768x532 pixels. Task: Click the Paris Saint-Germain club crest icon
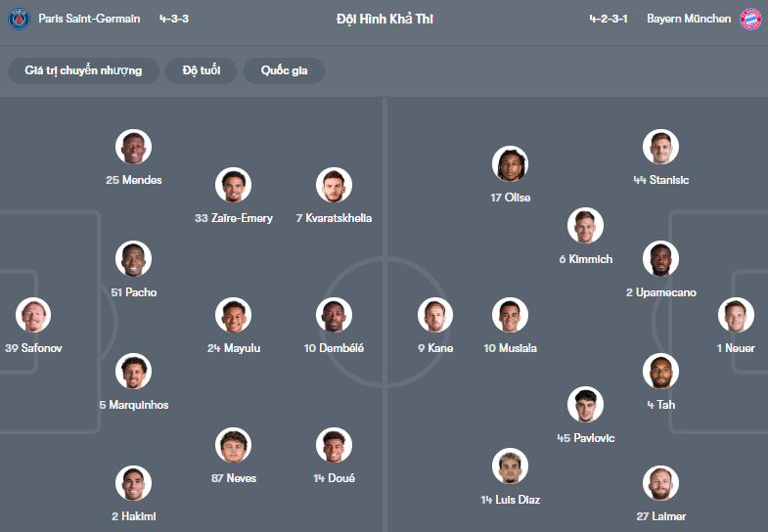pyautogui.click(x=20, y=19)
